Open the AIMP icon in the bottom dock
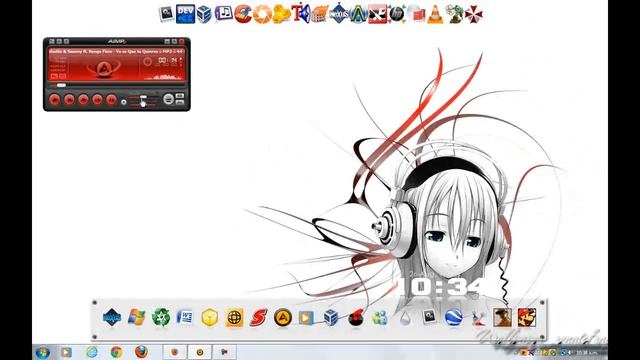Viewport: 640px width, 360px height. click(282, 317)
